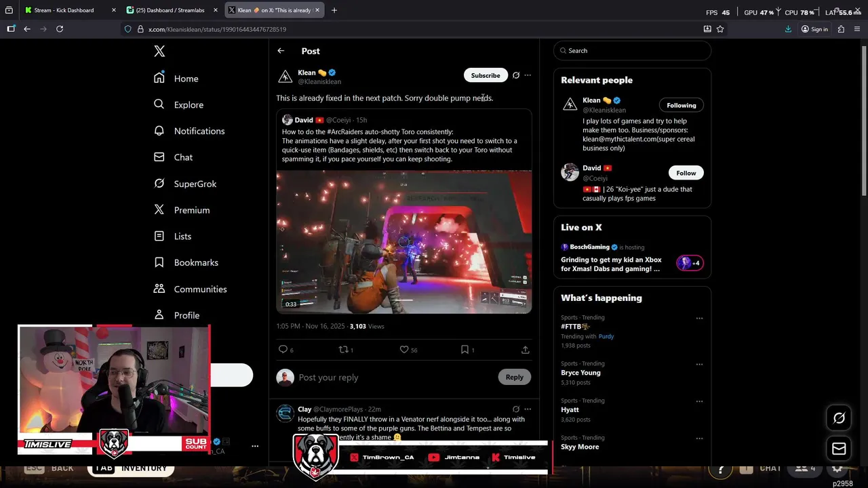Open a new browser tab
868x488 pixels.
point(334,10)
